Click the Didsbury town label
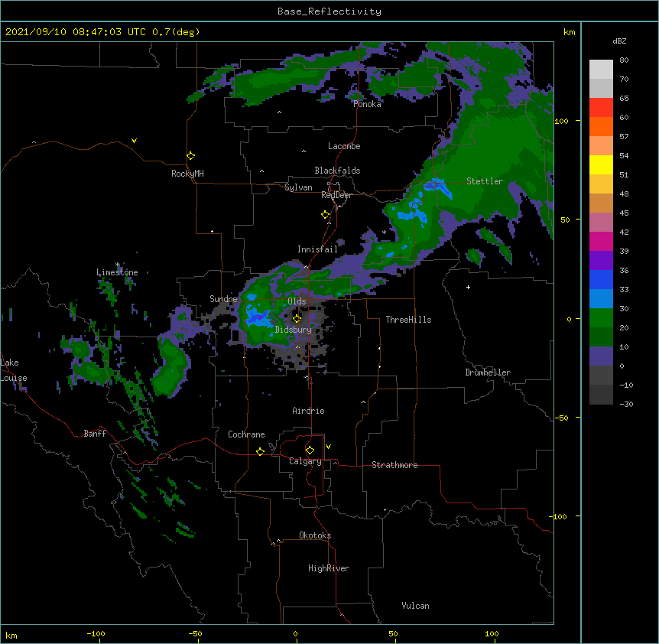This screenshot has height=644, width=659. click(294, 330)
